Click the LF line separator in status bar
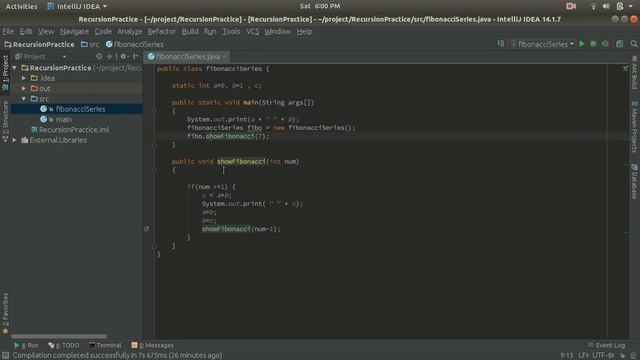640x360 pixels. pos(583,356)
